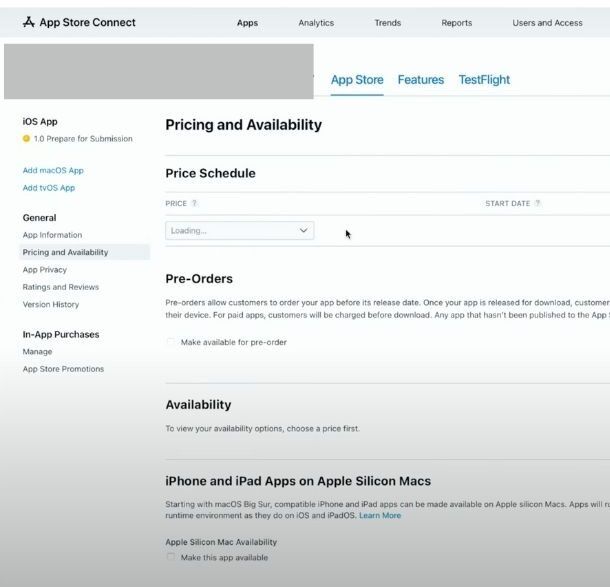Viewport: 610px width, 587px height.
Task: Open Users and Access
Action: click(547, 23)
